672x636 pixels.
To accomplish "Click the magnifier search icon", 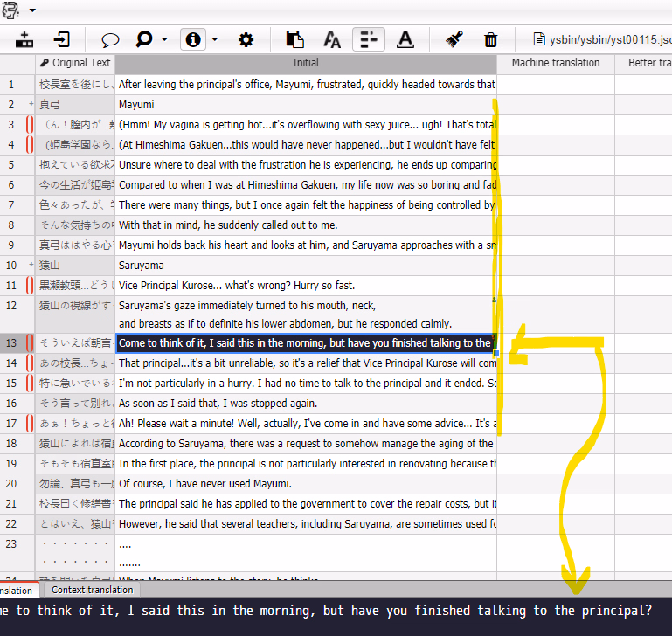I will tap(144, 39).
